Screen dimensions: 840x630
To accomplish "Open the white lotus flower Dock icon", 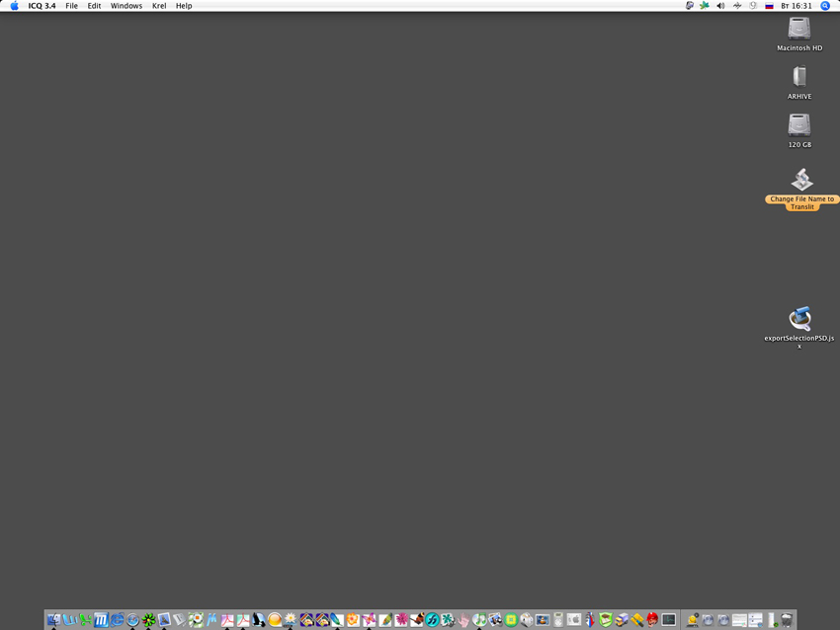I will [x=291, y=620].
